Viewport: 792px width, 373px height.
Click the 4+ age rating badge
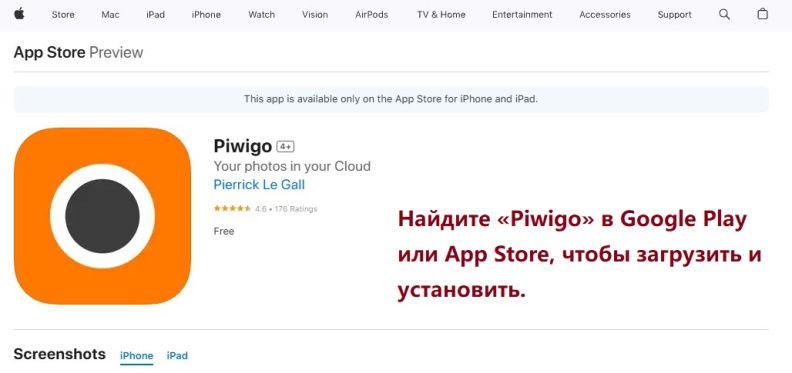coord(285,147)
